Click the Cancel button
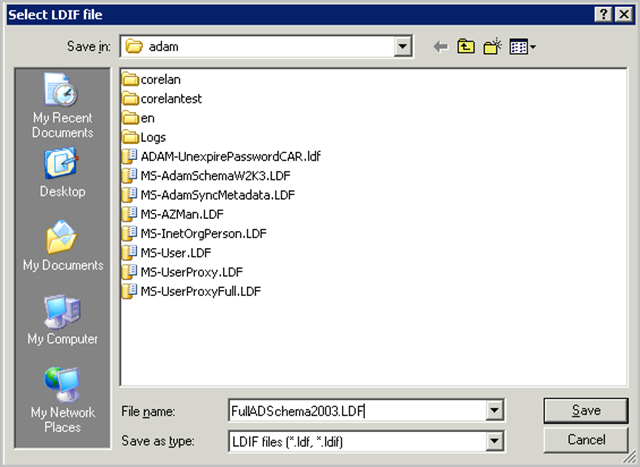This screenshot has width=640, height=467. point(585,440)
